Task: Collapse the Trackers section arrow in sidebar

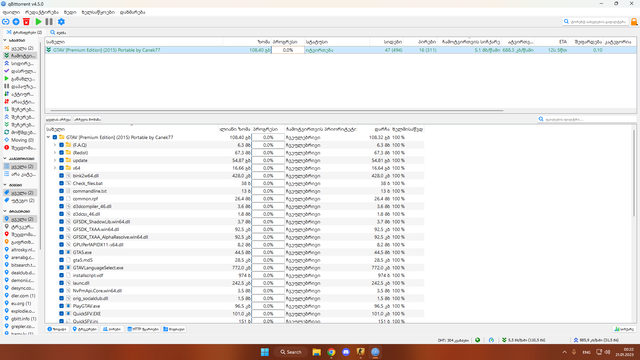Action: coord(5,211)
